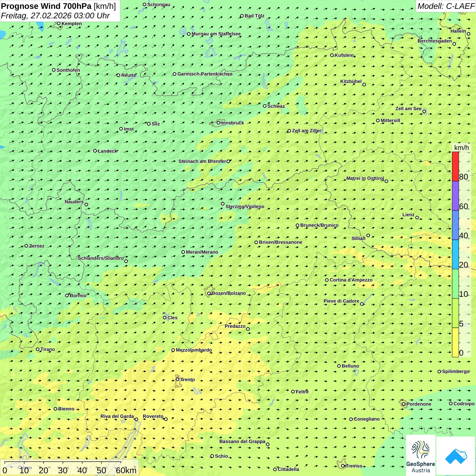The width and height of the screenshot is (476, 476).
Task: Click the Zell am See location circle
Action: click(x=424, y=111)
